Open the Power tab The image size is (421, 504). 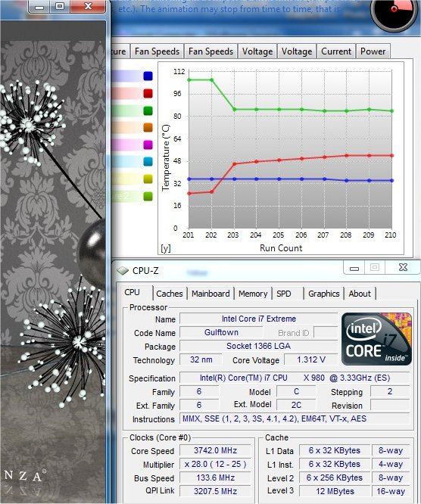[373, 51]
